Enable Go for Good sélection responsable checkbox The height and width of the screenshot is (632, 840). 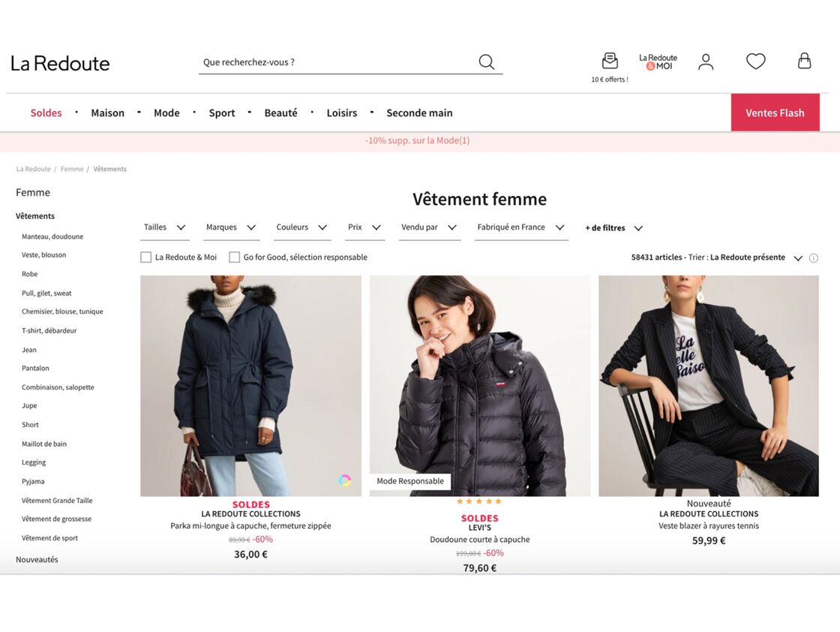234,257
